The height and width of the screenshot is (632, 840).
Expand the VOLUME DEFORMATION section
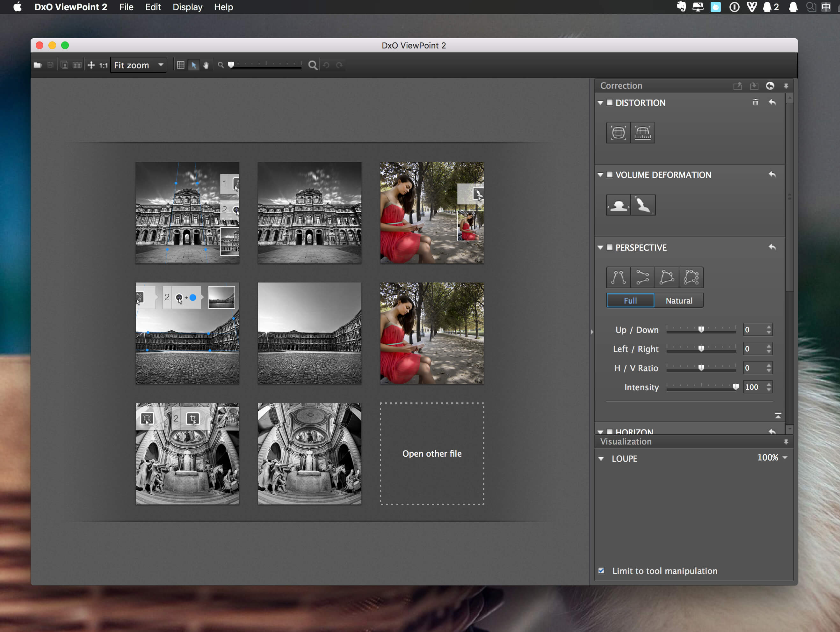click(x=600, y=175)
